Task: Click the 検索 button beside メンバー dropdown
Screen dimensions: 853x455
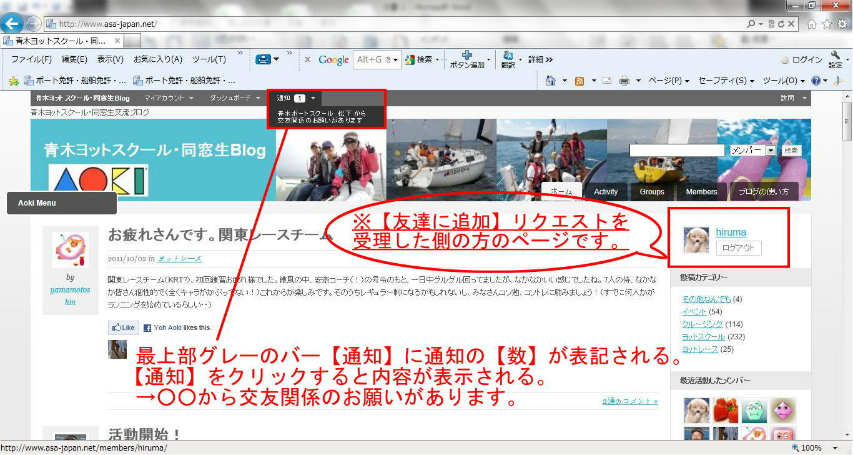Action: [x=791, y=150]
